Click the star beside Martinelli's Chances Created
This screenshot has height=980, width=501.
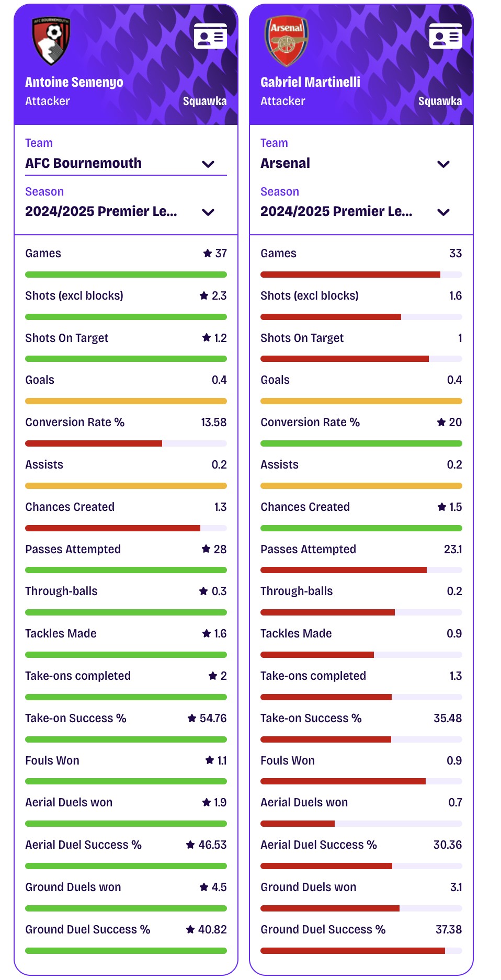tap(442, 507)
